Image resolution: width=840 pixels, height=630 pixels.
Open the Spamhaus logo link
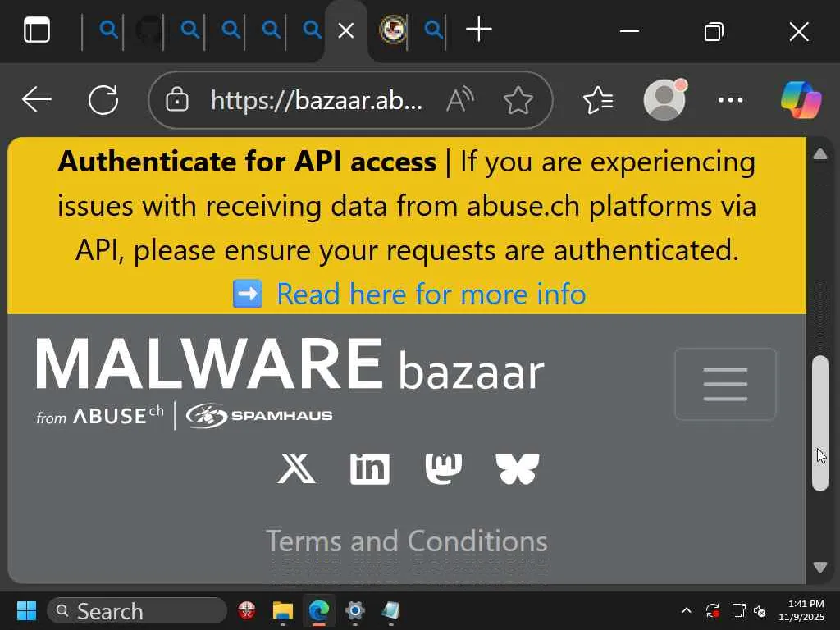coord(259,416)
